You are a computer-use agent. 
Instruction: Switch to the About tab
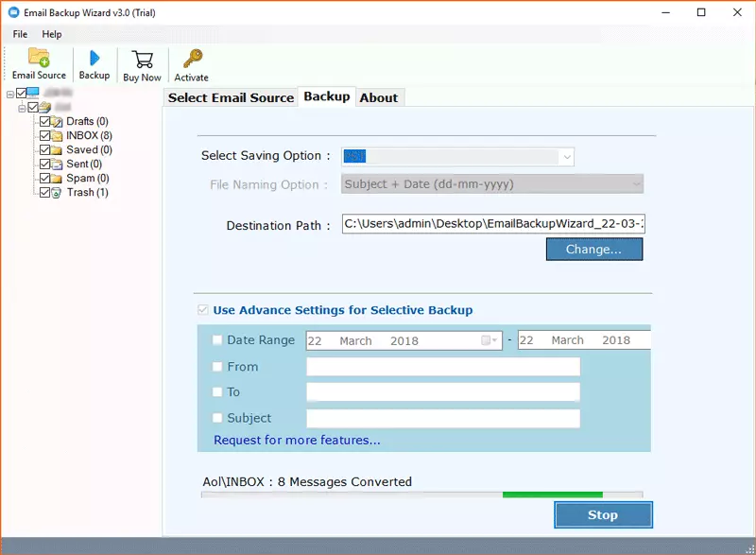[379, 98]
